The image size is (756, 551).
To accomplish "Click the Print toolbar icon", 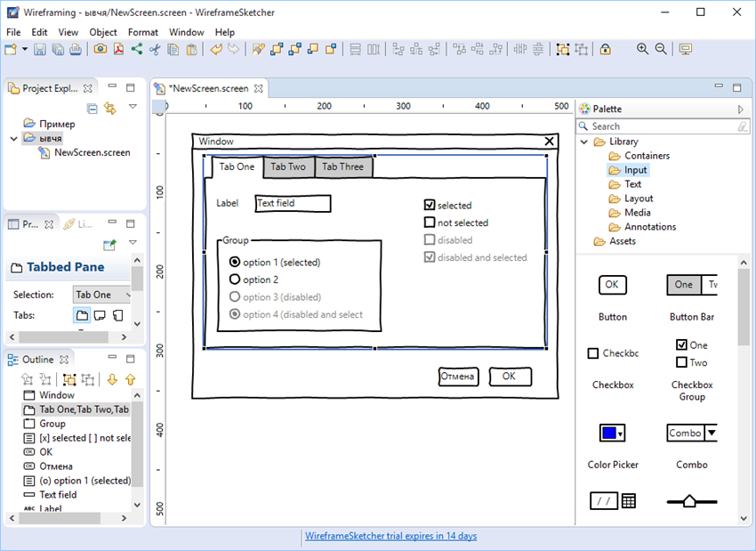I will [x=76, y=49].
